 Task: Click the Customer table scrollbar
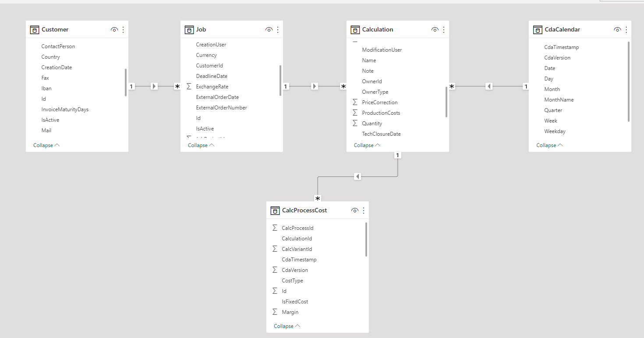click(x=126, y=82)
